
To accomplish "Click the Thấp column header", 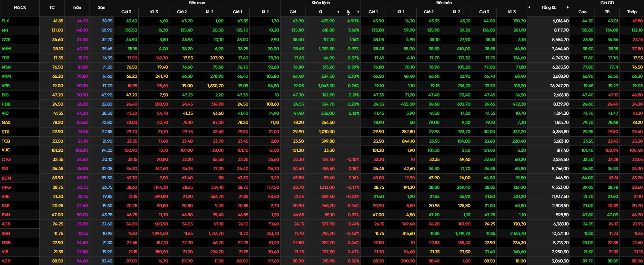I will tap(632, 12).
